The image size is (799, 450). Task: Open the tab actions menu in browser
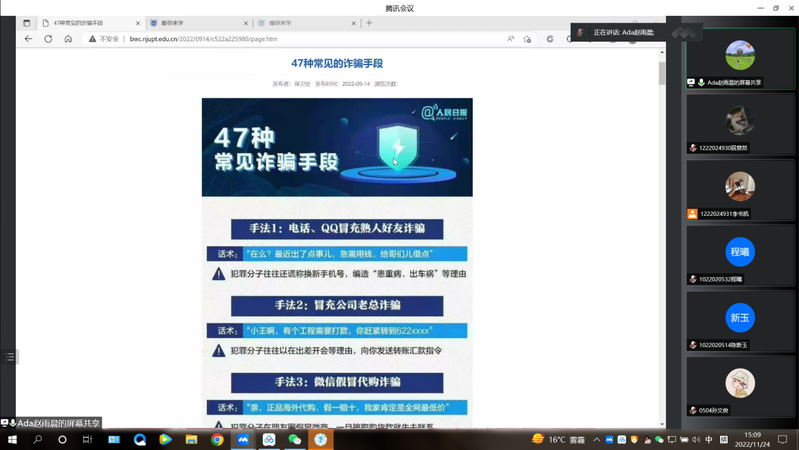[x=27, y=23]
